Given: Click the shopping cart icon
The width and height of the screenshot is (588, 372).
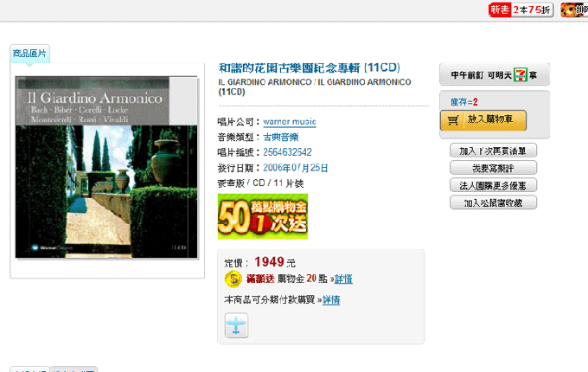Looking at the screenshot, I should [x=452, y=120].
